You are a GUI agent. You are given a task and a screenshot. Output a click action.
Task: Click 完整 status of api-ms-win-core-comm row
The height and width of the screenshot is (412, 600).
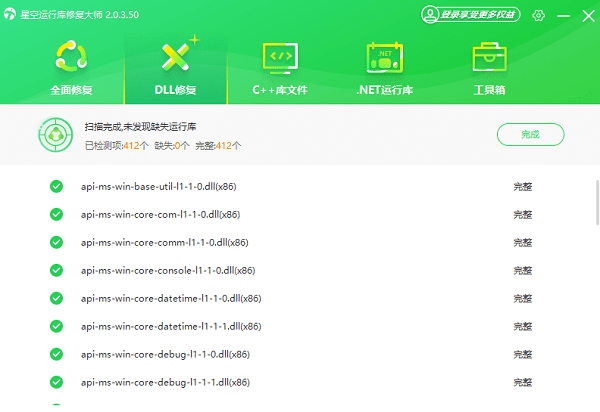523,243
